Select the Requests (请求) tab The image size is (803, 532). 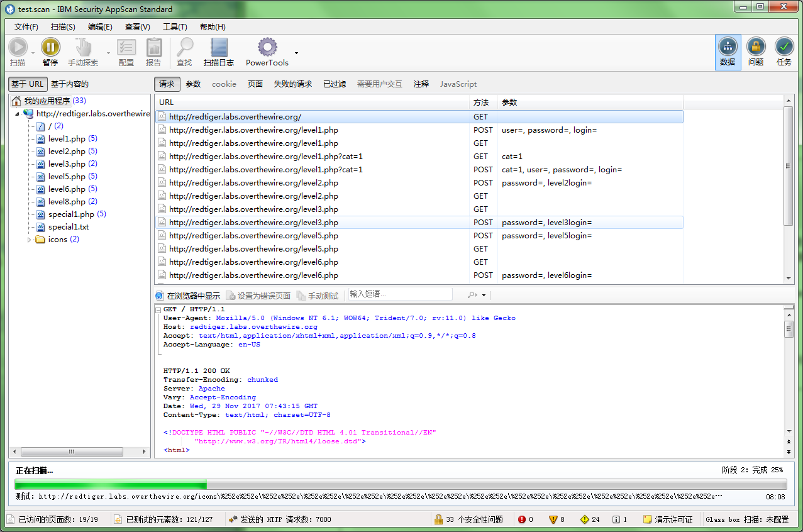[167, 84]
